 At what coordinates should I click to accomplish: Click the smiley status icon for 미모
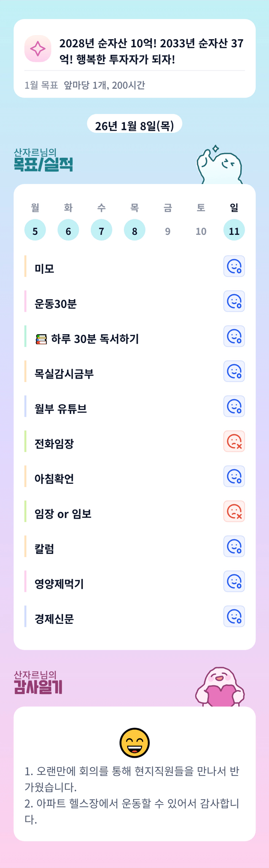(x=234, y=266)
